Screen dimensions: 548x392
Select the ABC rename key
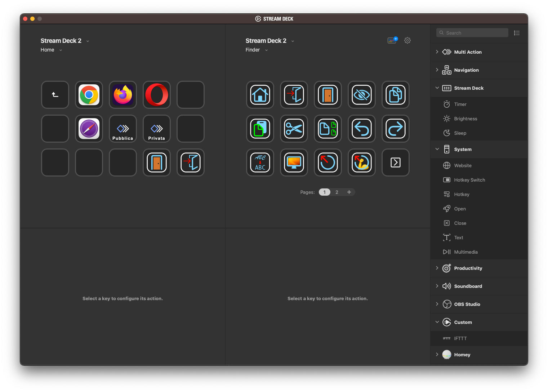tap(260, 162)
